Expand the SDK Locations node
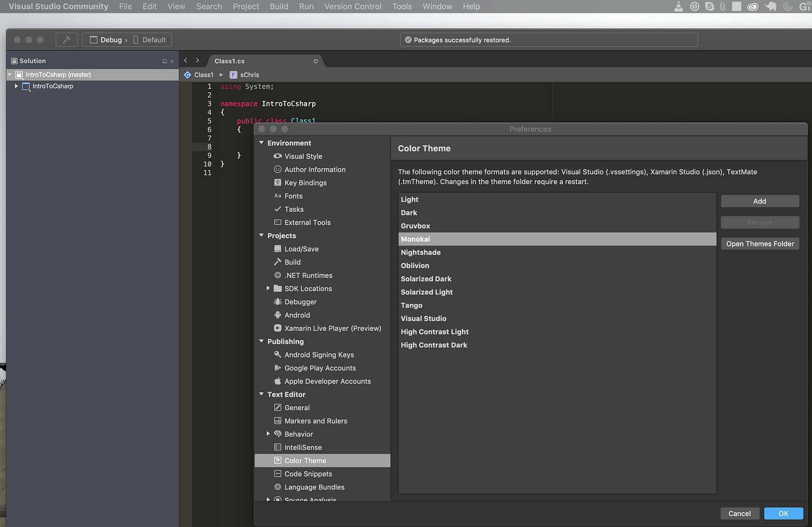812x527 pixels. point(268,288)
